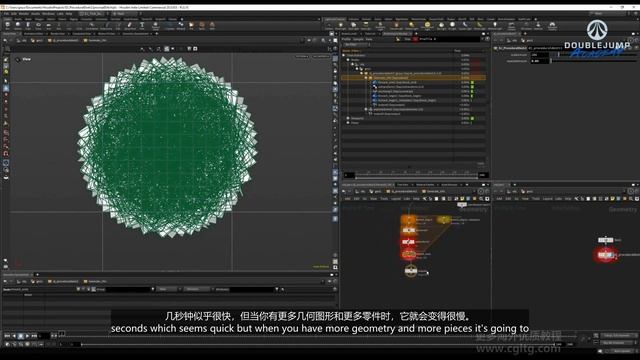Select the Sphere shelf tool

18,26
